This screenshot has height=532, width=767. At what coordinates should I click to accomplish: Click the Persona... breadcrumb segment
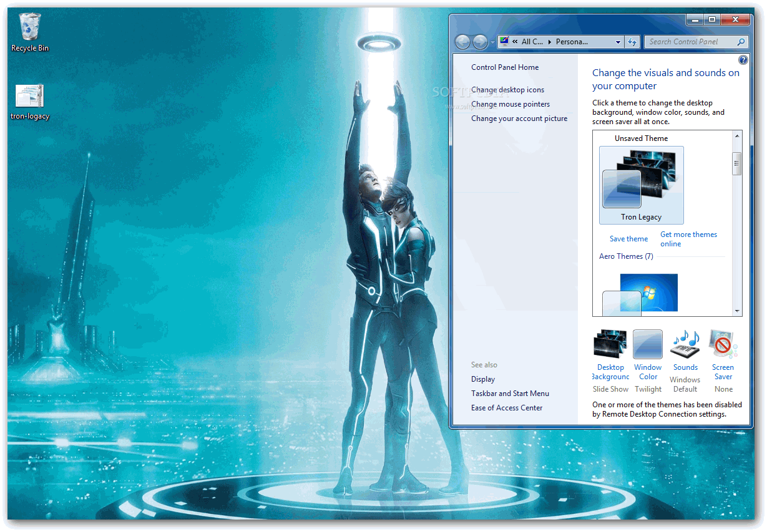pos(572,42)
